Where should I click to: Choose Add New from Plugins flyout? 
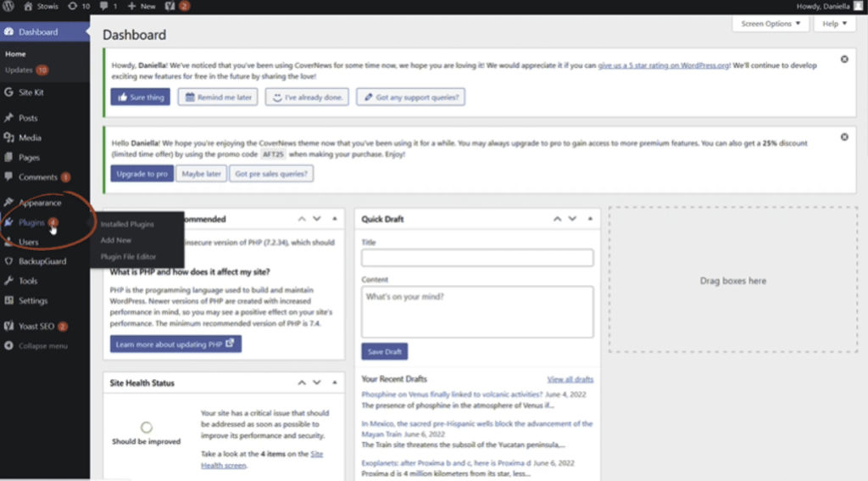115,240
